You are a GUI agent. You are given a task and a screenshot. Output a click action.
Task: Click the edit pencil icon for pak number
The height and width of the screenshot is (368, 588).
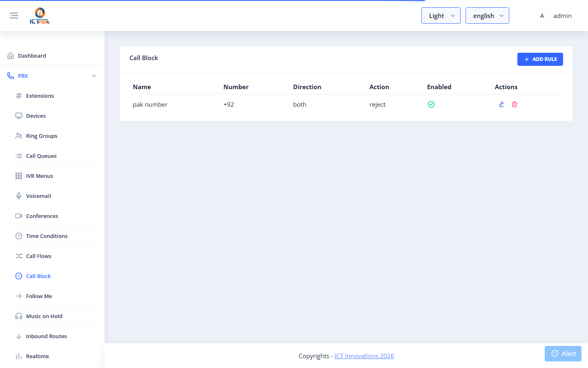tap(501, 104)
